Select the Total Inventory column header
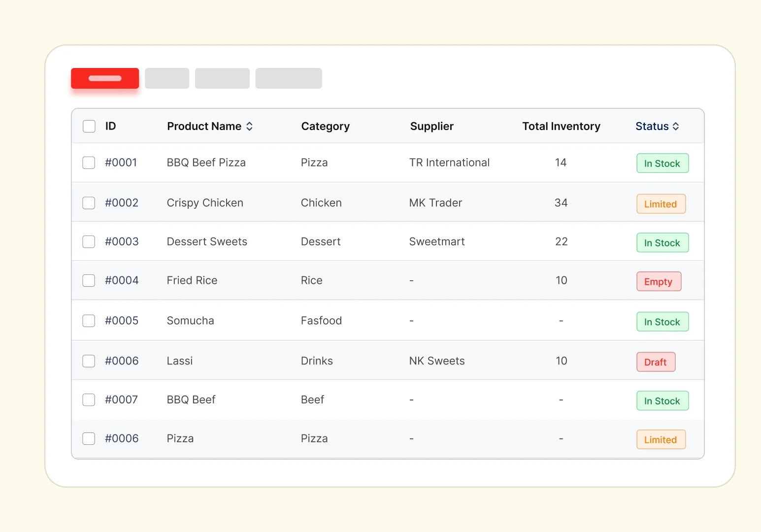 (x=561, y=126)
